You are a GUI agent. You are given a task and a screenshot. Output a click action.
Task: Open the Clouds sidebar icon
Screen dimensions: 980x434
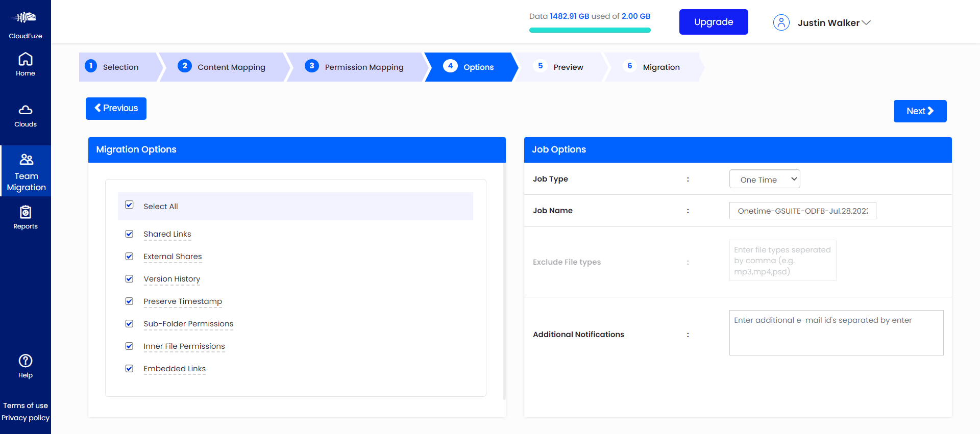(x=26, y=110)
